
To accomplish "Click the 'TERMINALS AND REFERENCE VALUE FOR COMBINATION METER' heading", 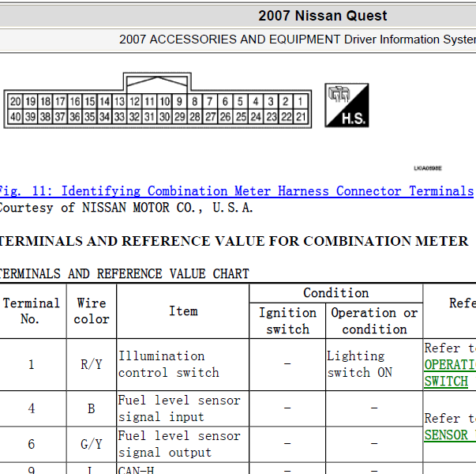I will click(x=234, y=241).
